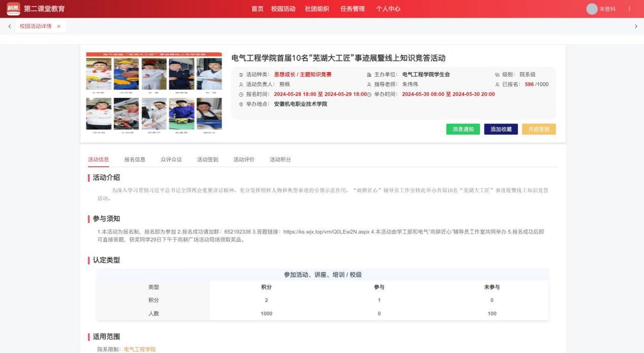This screenshot has height=353, width=644.
Task: Open the 社团组织 navigation item
Action: coord(317,9)
